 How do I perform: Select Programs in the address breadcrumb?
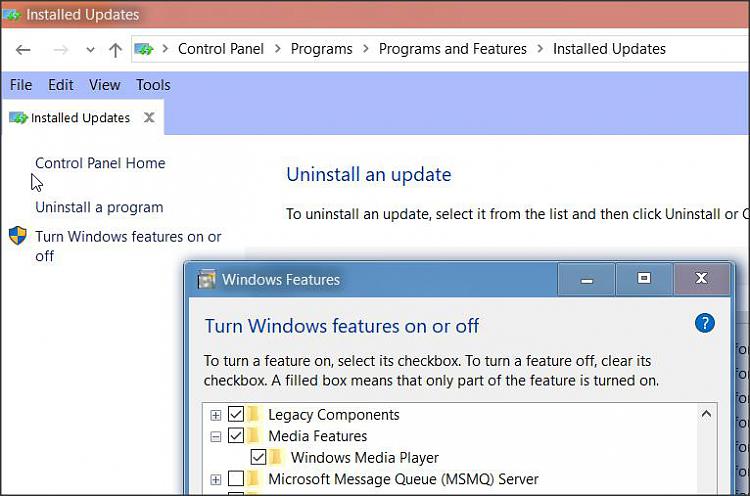(321, 49)
